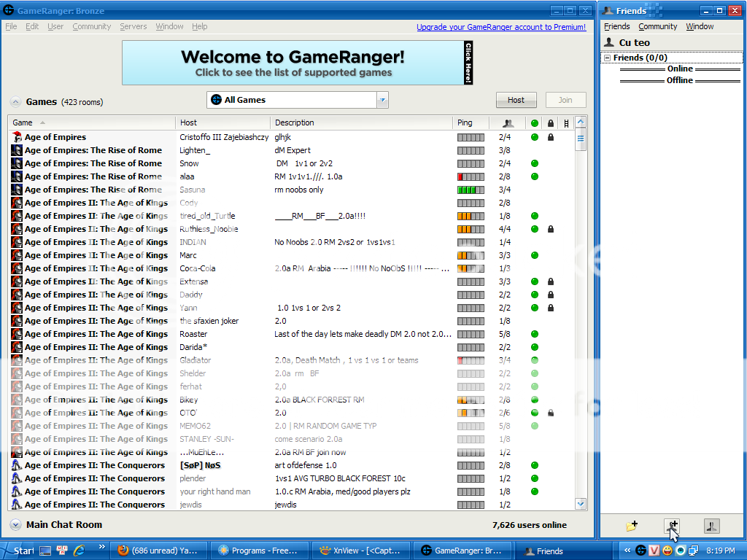
Task: Click the Conquerors icon in plender's row
Action: click(x=17, y=478)
